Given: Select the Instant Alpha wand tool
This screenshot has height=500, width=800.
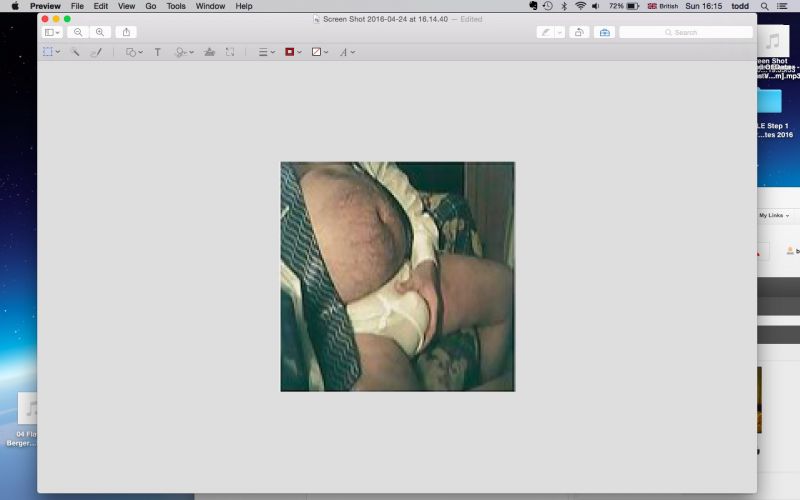Looking at the screenshot, I should click(75, 52).
